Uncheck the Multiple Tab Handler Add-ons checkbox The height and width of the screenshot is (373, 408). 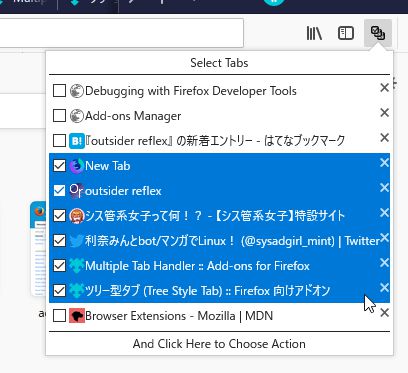coord(59,266)
